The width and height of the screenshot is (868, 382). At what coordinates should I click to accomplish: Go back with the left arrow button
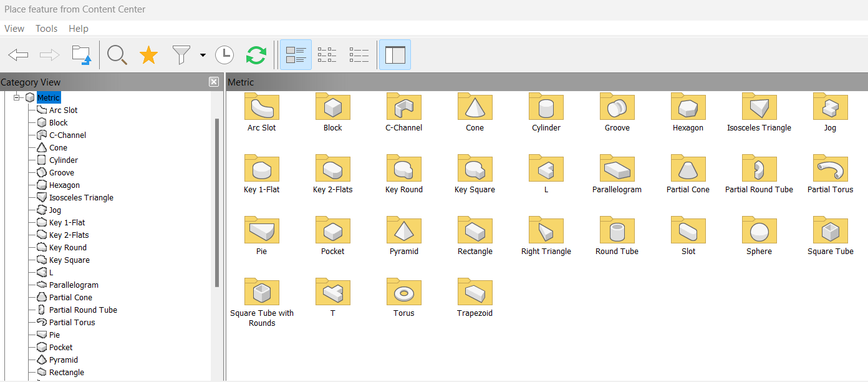(18, 55)
